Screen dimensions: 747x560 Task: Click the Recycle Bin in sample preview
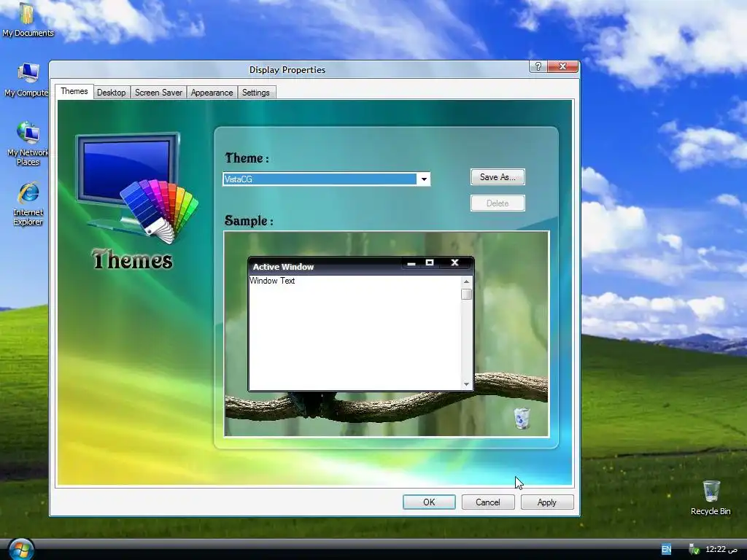[522, 418]
